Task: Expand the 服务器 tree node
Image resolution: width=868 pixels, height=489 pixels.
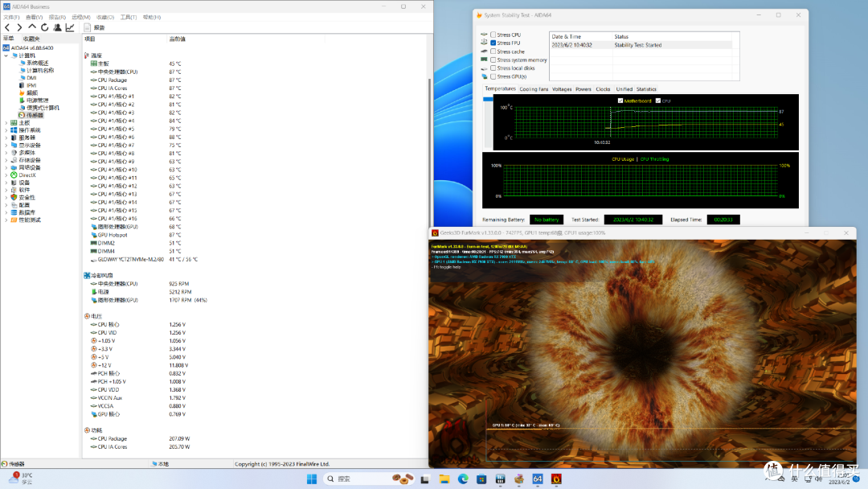Action: (x=6, y=138)
